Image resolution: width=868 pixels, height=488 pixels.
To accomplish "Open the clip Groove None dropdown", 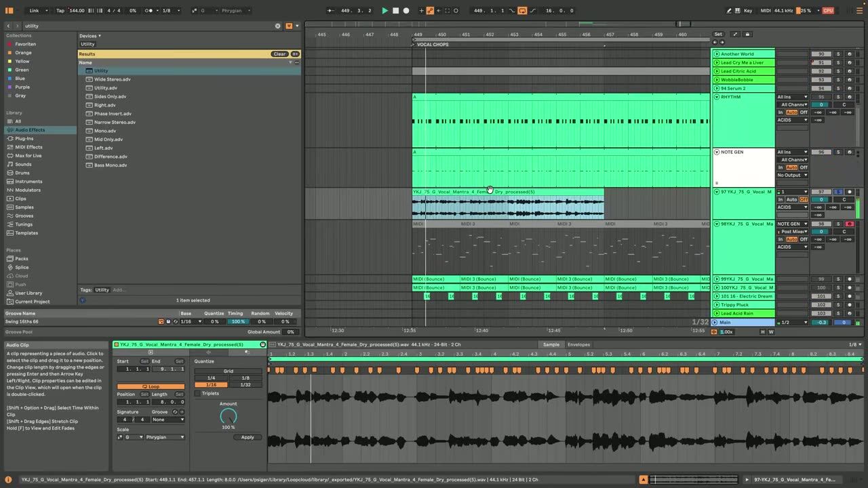I will pos(167,420).
